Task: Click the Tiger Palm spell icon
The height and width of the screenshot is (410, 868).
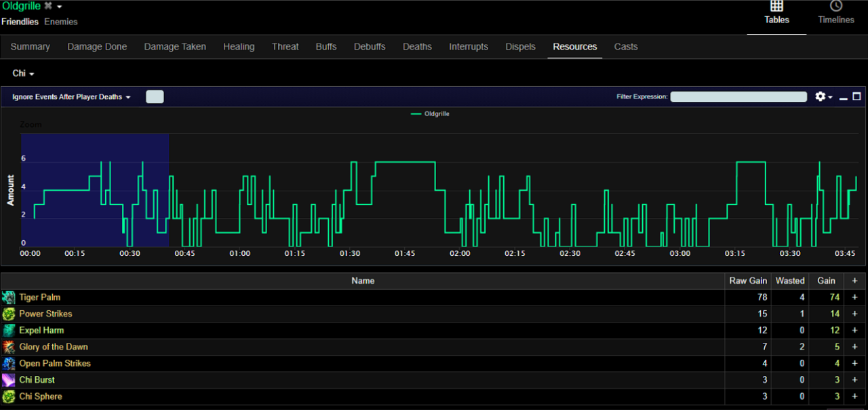Action: [9, 297]
